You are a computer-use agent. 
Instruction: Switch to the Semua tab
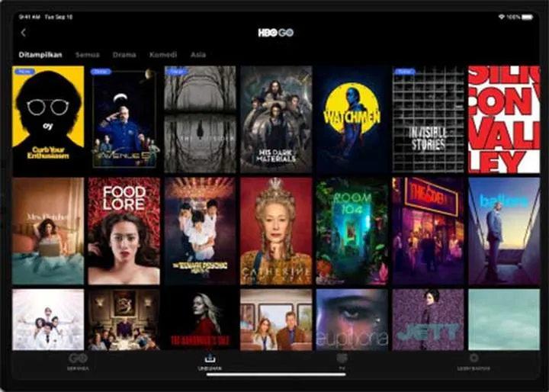(87, 55)
